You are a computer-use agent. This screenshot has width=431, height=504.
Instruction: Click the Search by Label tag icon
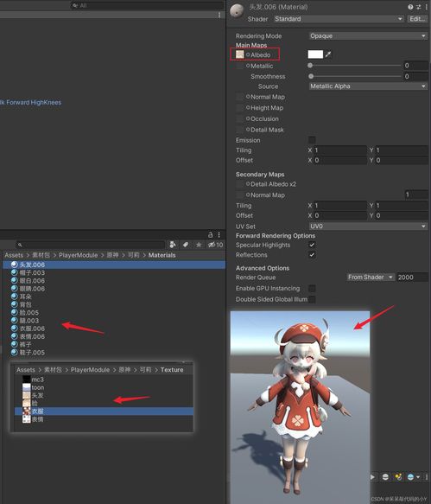click(186, 245)
